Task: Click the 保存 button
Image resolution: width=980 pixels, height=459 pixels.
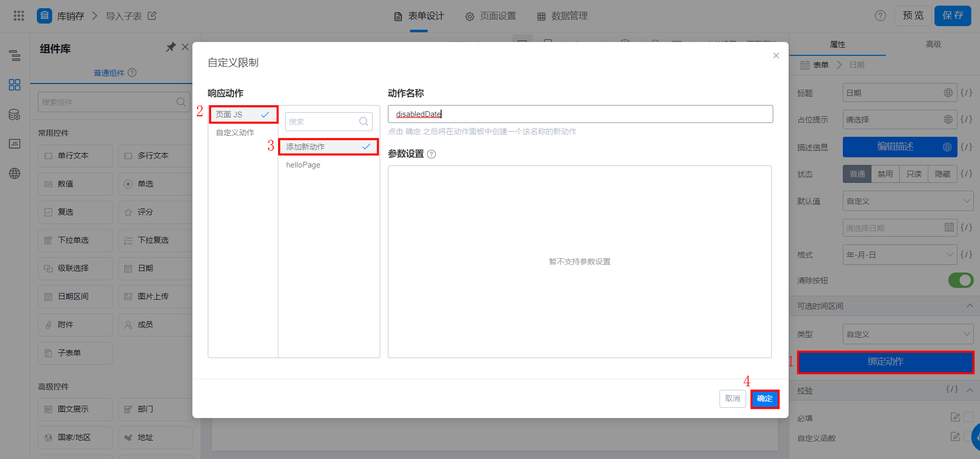Action: point(953,16)
